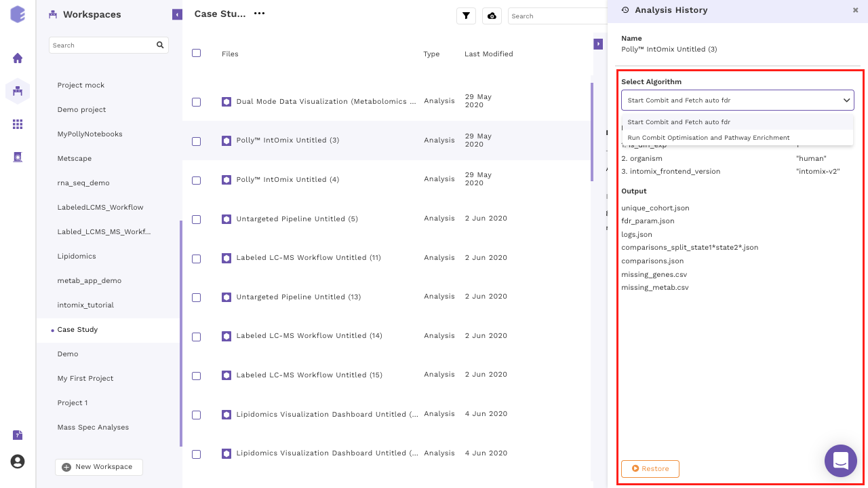Viewport: 868px width, 488px height.
Task: Click the workspace search magnifier icon
Action: tap(160, 45)
